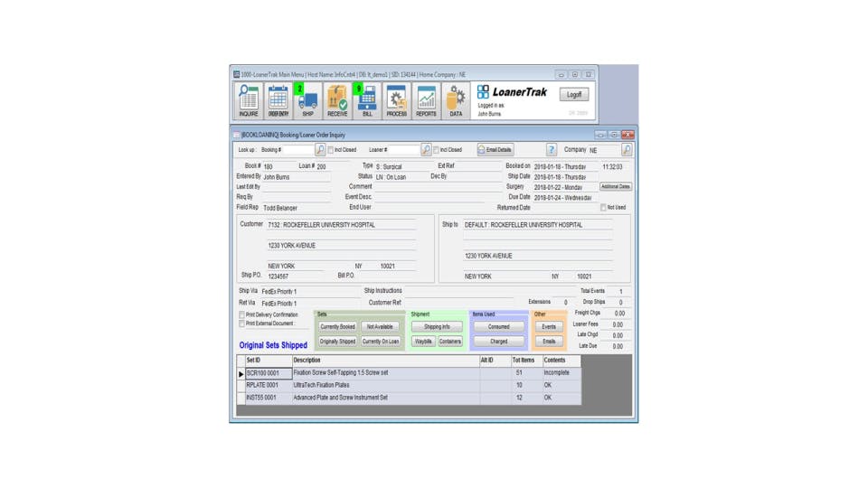This screenshot has width=868, height=488.
Task: Open Waybills
Action: coord(423,342)
